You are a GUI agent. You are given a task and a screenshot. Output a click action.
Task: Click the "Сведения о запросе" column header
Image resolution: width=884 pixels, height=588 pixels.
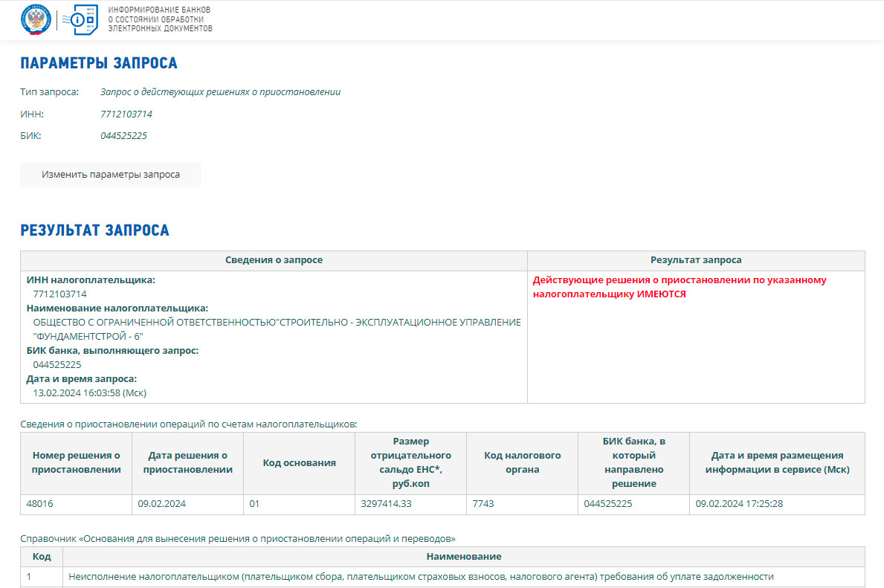[274, 260]
